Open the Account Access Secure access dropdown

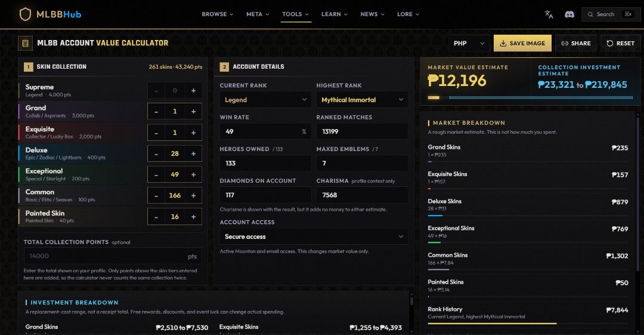pos(314,236)
